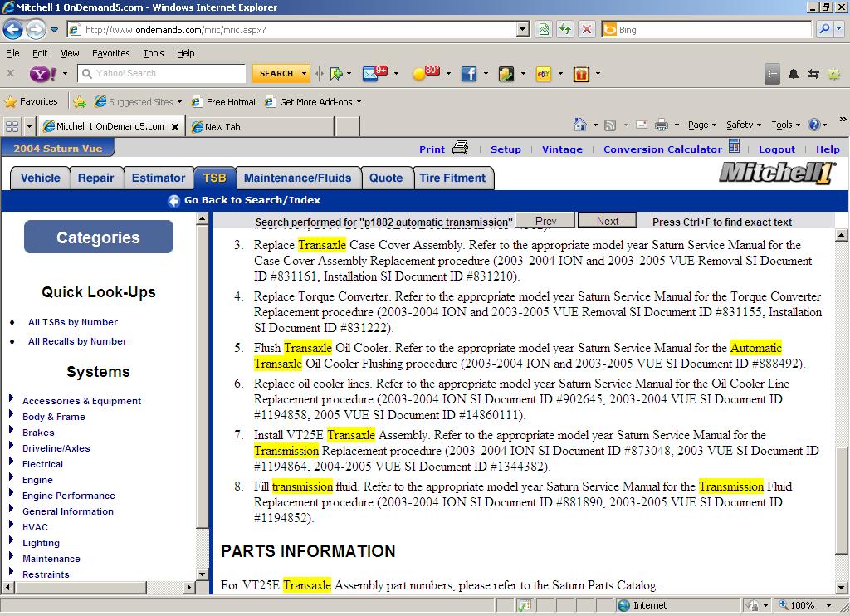Open the eBay toolbar icon
The width and height of the screenshot is (850, 616).
[x=544, y=74]
